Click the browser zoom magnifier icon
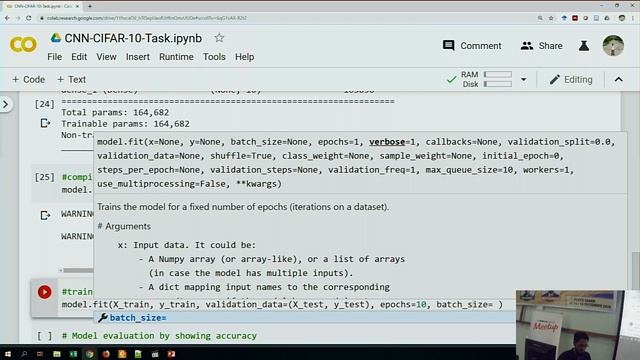 coord(540,18)
